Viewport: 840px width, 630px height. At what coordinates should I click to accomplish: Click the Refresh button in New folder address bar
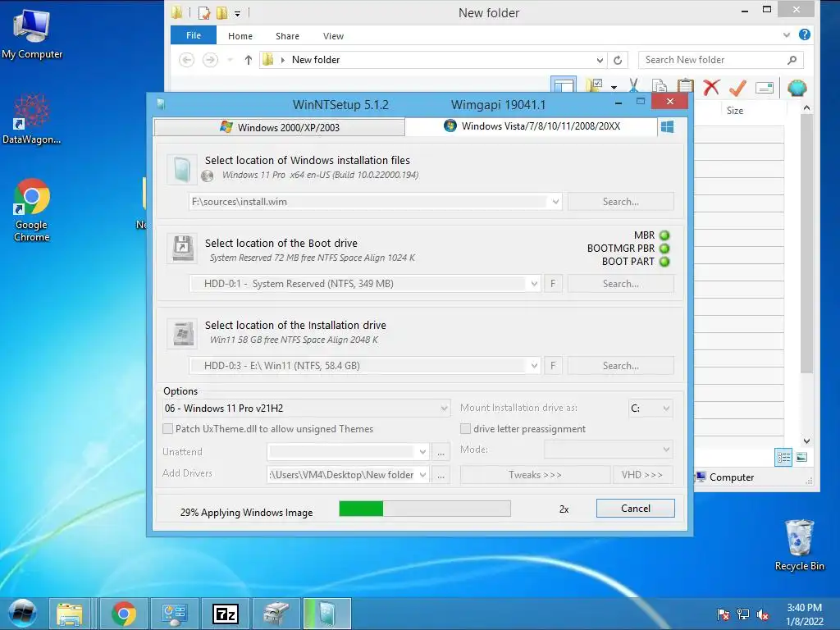(x=618, y=60)
